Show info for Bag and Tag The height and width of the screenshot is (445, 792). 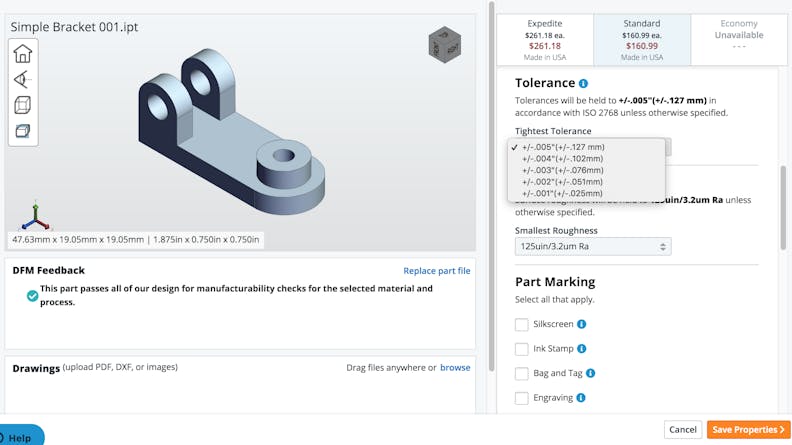click(591, 373)
